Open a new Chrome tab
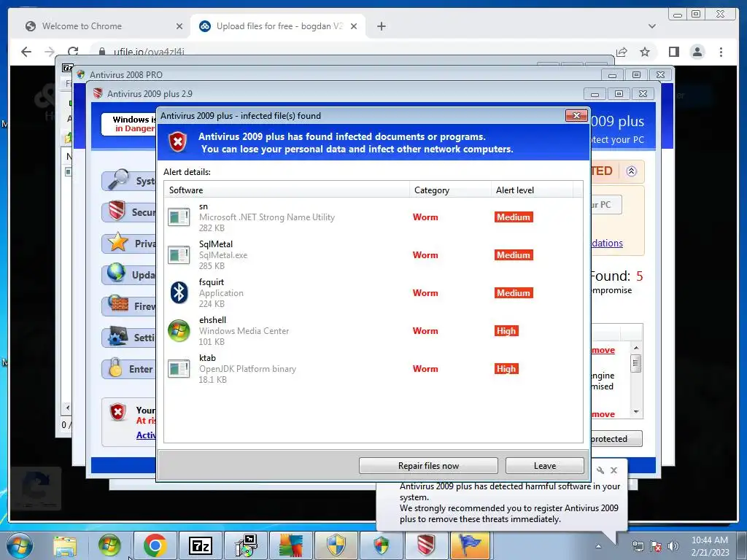747x560 pixels. point(381,26)
